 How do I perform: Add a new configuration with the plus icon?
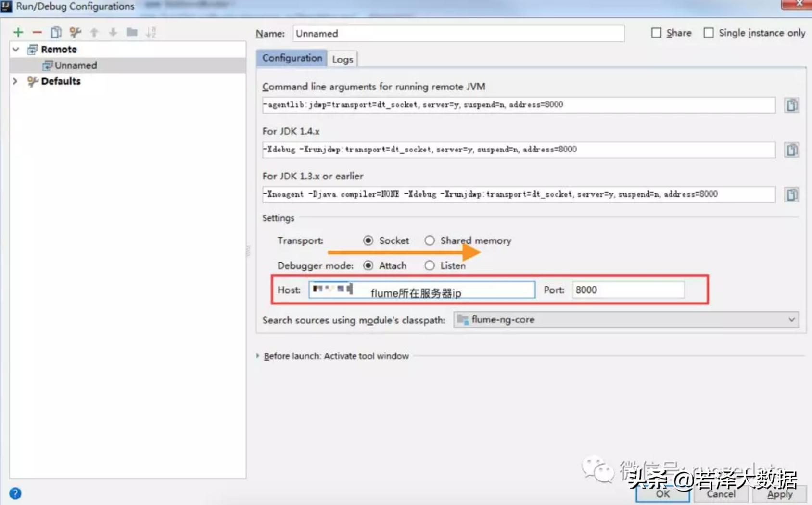click(18, 32)
